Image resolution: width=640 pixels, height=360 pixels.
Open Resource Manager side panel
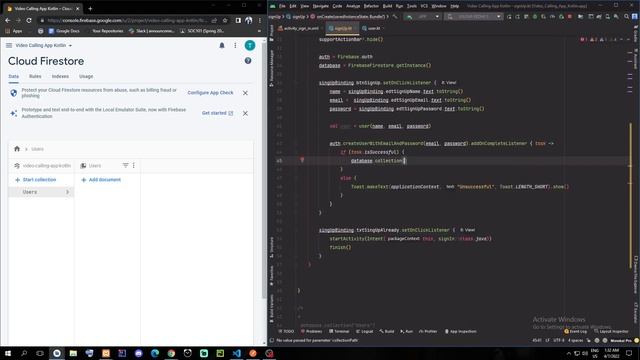click(271, 68)
